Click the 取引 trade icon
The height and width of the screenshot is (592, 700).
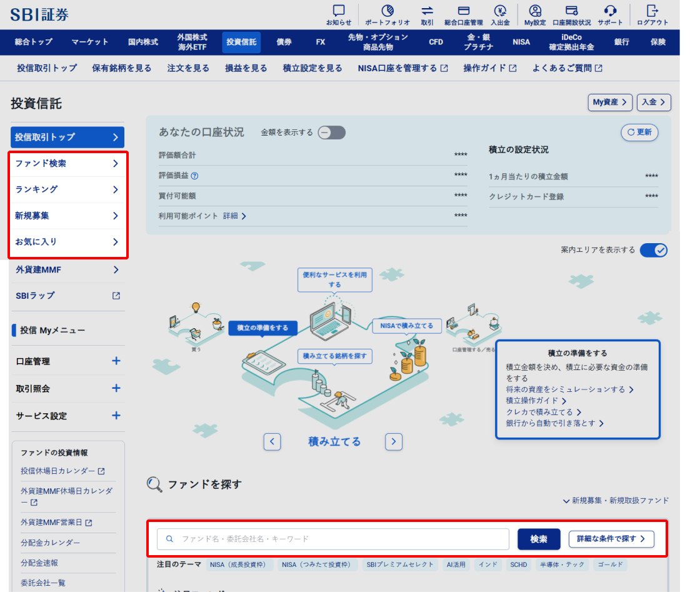tap(427, 15)
